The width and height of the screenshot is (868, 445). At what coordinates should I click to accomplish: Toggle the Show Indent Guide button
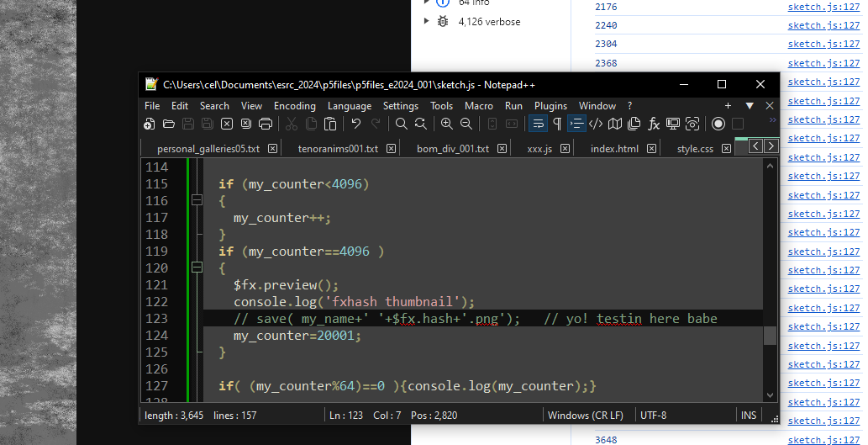576,124
